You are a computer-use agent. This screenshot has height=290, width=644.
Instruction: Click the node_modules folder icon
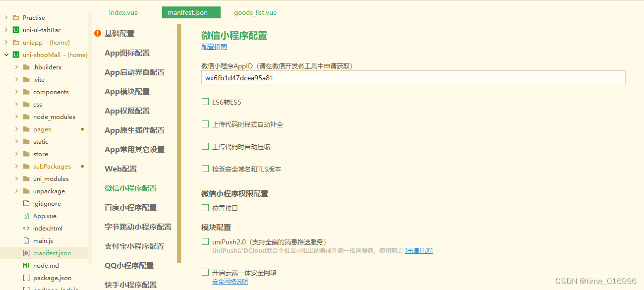[26, 116]
